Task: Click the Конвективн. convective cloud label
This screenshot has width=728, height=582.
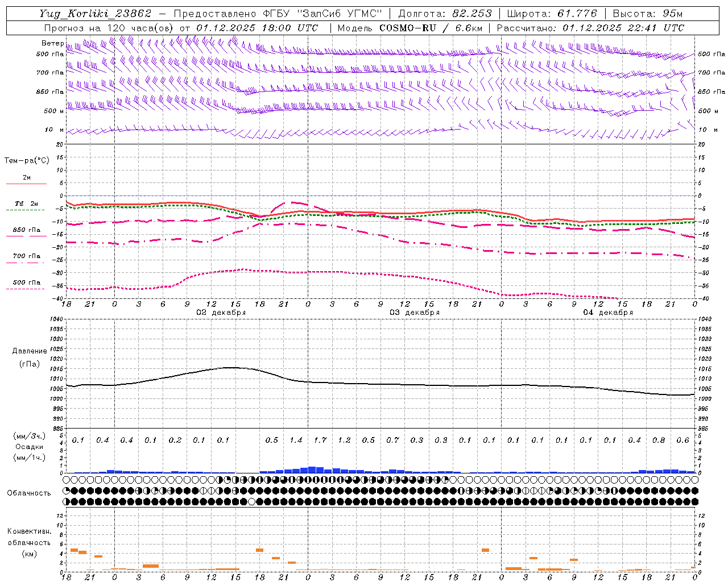Action: pos(29,531)
